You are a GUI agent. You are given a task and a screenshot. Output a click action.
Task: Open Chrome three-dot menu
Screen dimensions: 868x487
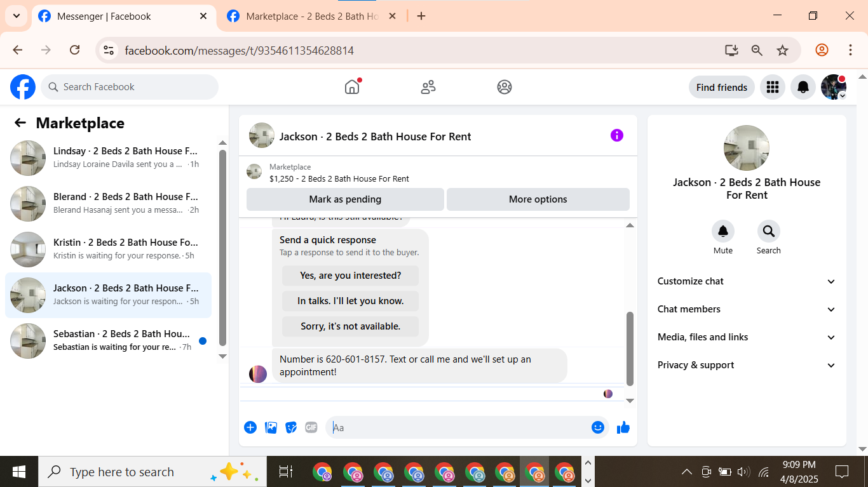click(850, 50)
